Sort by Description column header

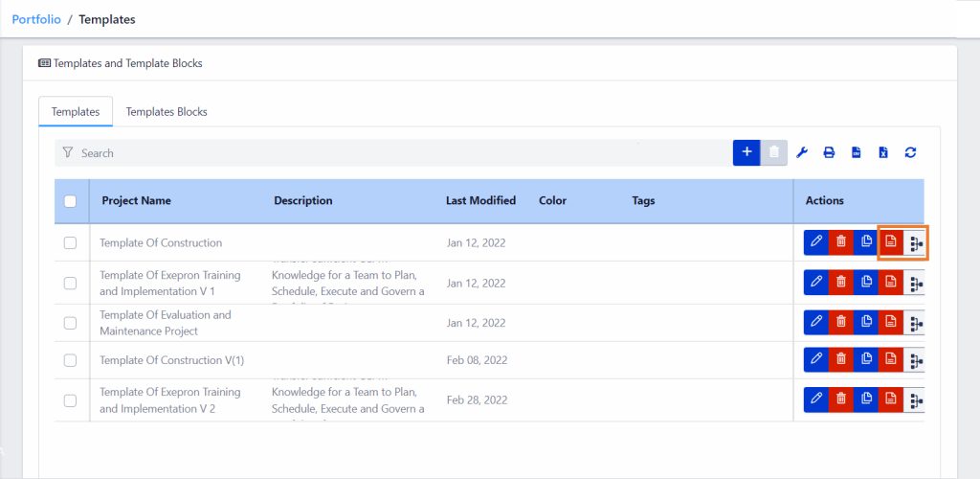coord(303,201)
